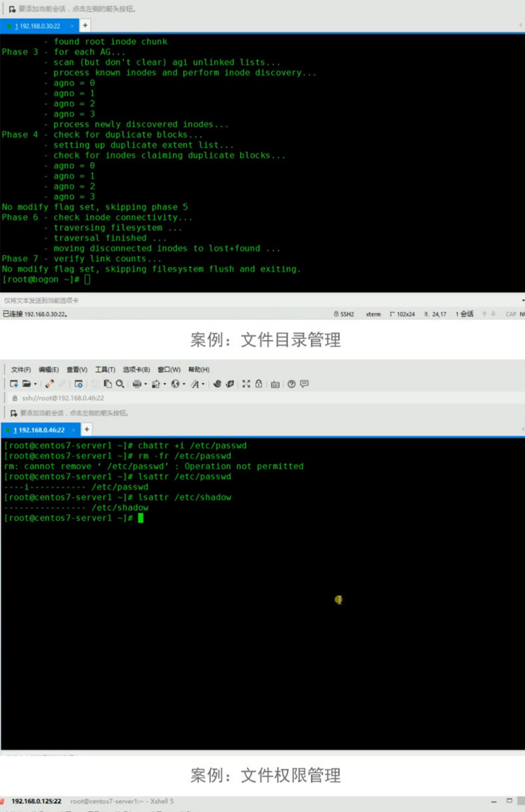Close the 192.168.0.46:22 session tab
The width and height of the screenshot is (525, 812).
(73, 430)
